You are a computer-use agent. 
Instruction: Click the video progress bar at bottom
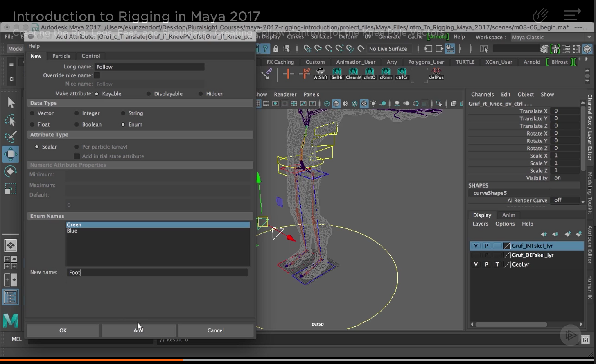click(298, 360)
